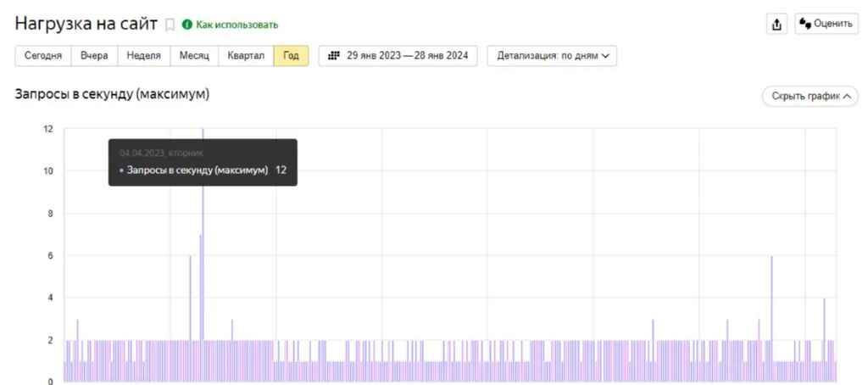Click the y-axis label '8'
Viewport: 868px width, 385px height.
click(50, 214)
